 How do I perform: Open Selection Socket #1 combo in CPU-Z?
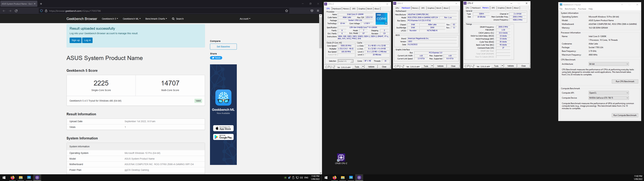click(x=345, y=61)
